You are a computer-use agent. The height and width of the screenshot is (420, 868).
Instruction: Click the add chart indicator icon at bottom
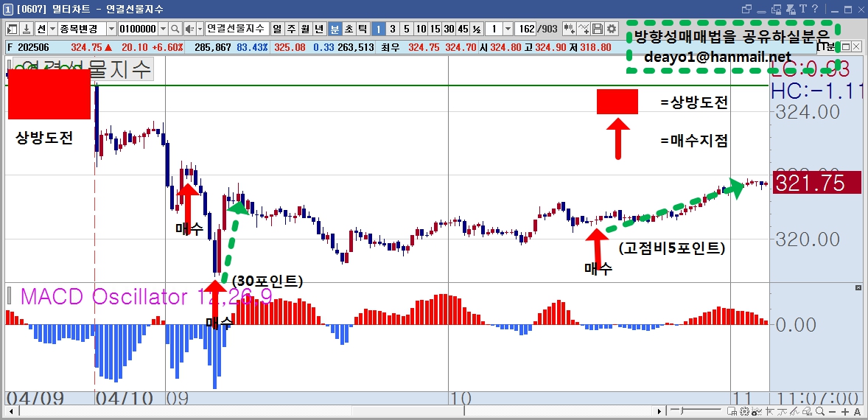757,412
